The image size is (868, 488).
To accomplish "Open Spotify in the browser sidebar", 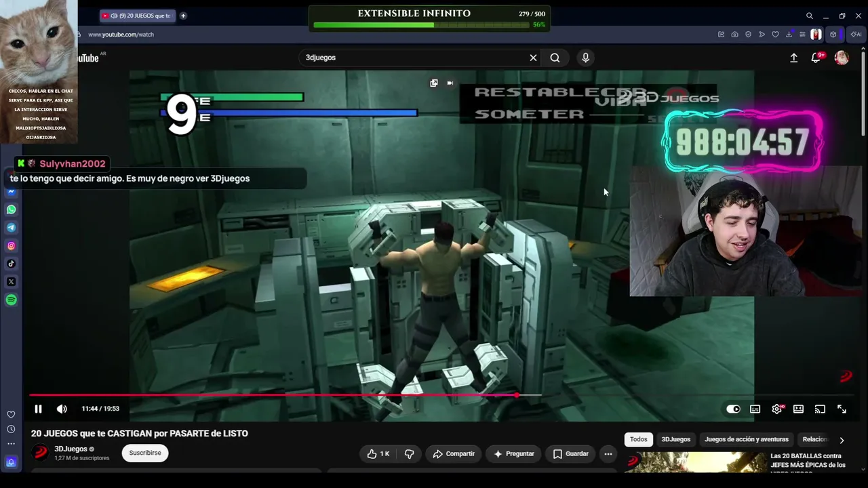I will [11, 300].
